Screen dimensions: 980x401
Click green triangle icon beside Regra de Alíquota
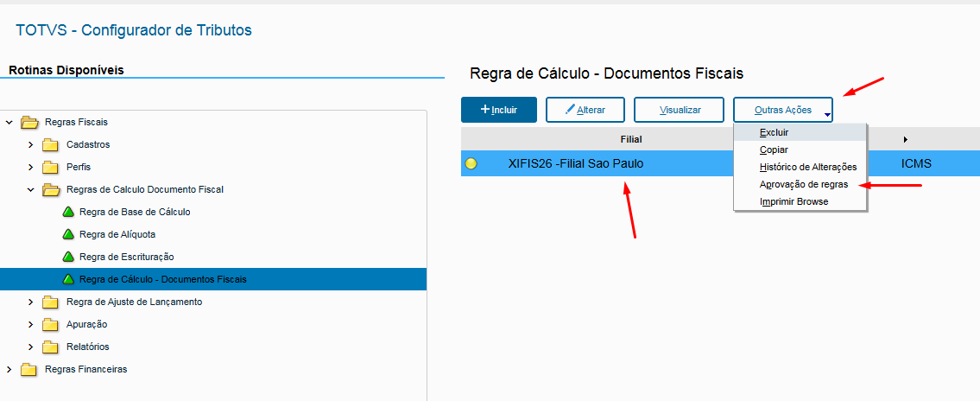pos(69,234)
